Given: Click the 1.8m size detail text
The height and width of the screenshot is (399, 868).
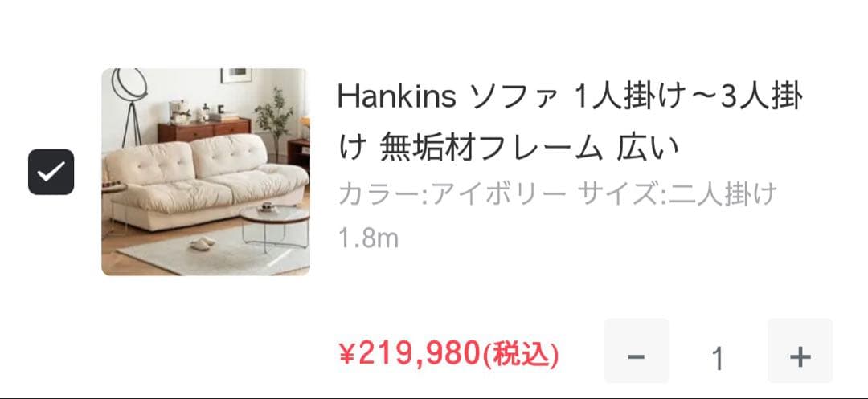Looking at the screenshot, I should pyautogui.click(x=369, y=238).
